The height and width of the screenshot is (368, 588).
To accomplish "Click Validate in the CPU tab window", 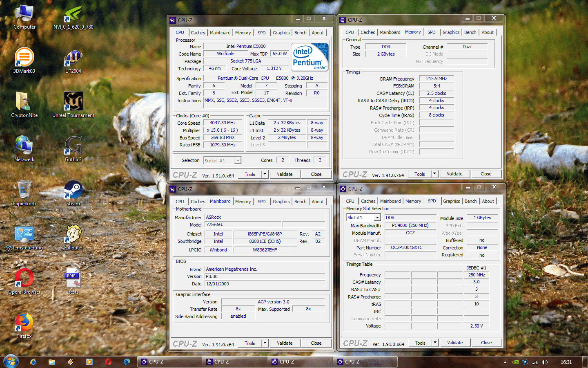I will point(285,174).
